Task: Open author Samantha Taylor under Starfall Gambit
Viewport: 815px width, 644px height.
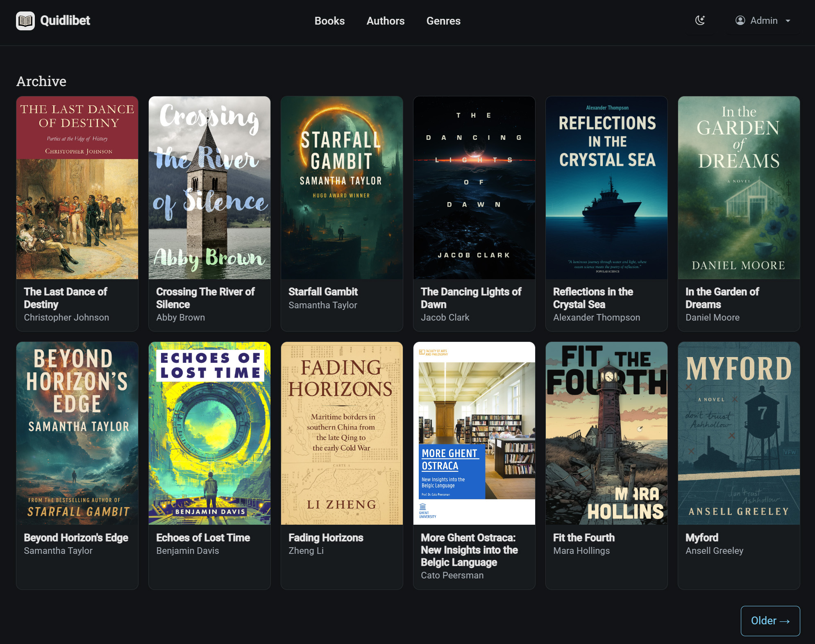Action: [x=322, y=305]
